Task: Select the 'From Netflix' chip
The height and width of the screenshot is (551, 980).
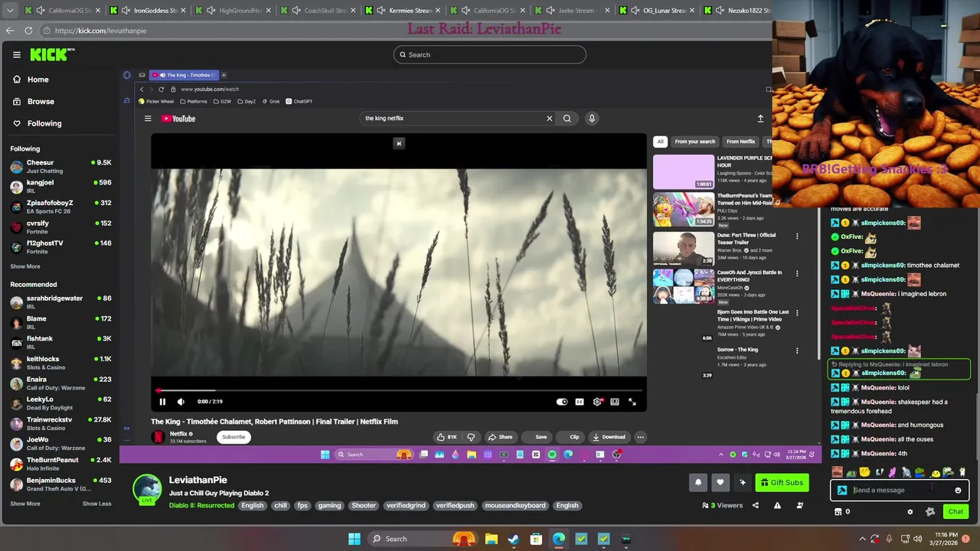Action: (740, 142)
